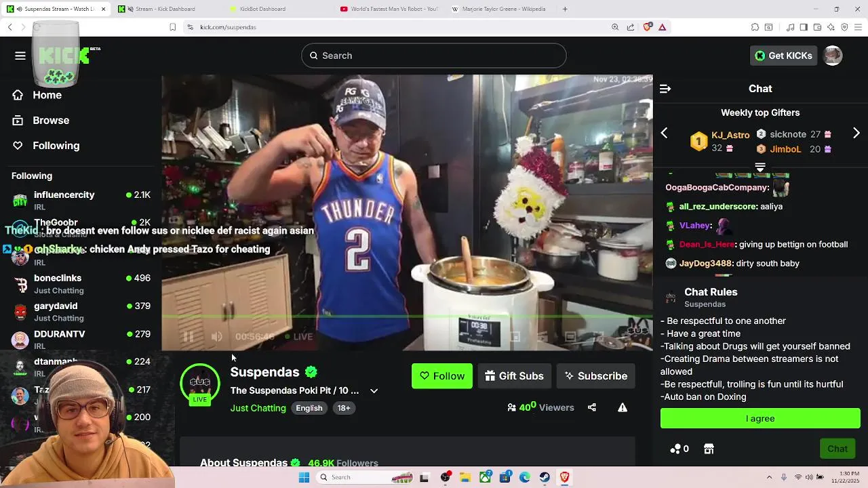The height and width of the screenshot is (488, 868).
Task: Open the Just Chatting category link
Action: click(x=258, y=408)
